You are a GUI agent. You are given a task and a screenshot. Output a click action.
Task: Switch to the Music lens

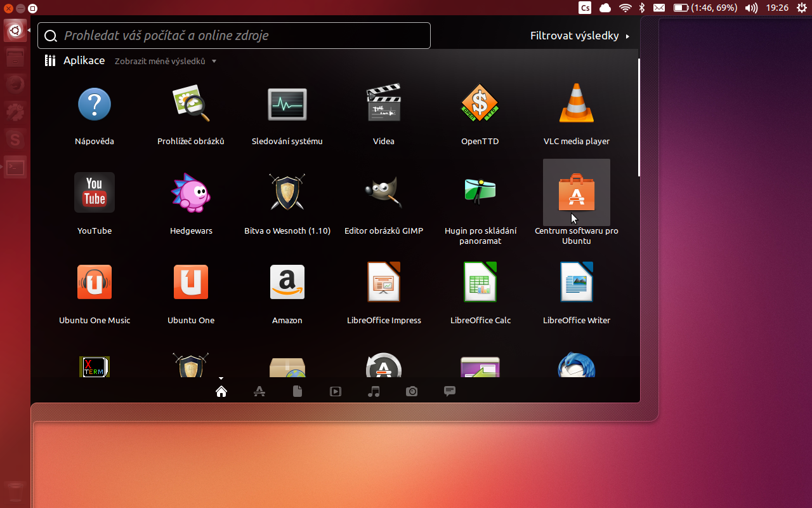(x=374, y=392)
